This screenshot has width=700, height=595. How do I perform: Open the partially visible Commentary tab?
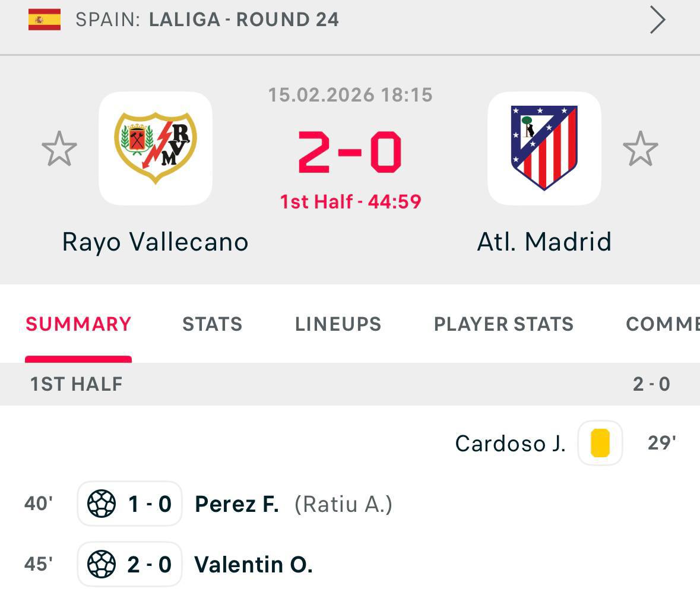point(662,324)
